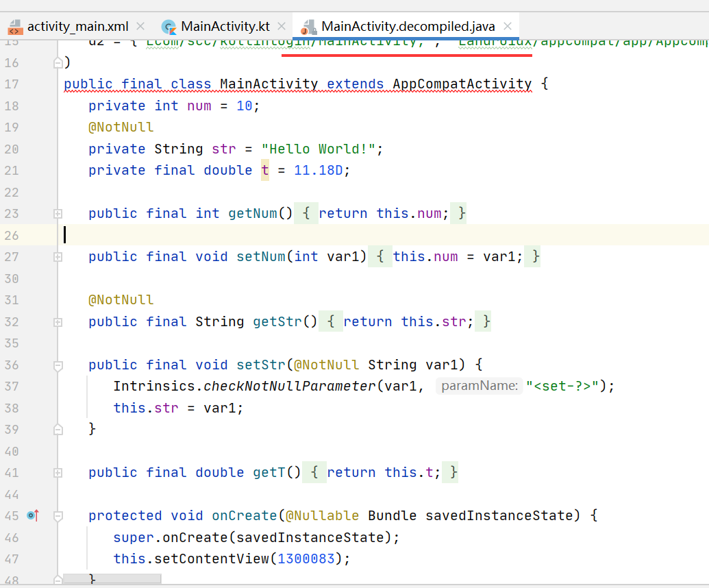Viewport: 709px width, 588px height.
Task: Close the MainActivity.kt tab
Action: [x=282, y=27]
